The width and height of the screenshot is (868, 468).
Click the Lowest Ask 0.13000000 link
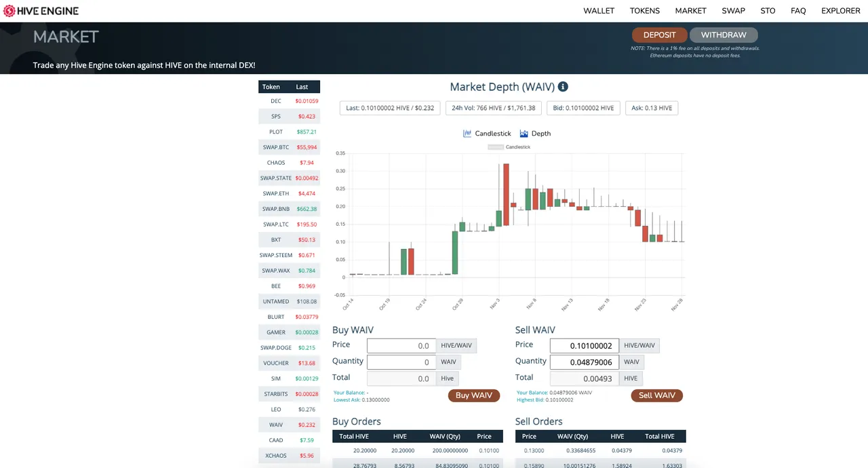(x=361, y=400)
